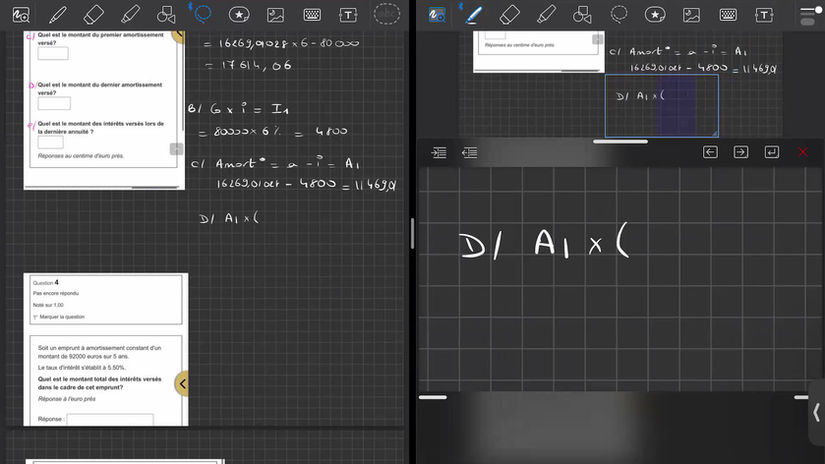Move zoom box left with arrow button

[710, 152]
